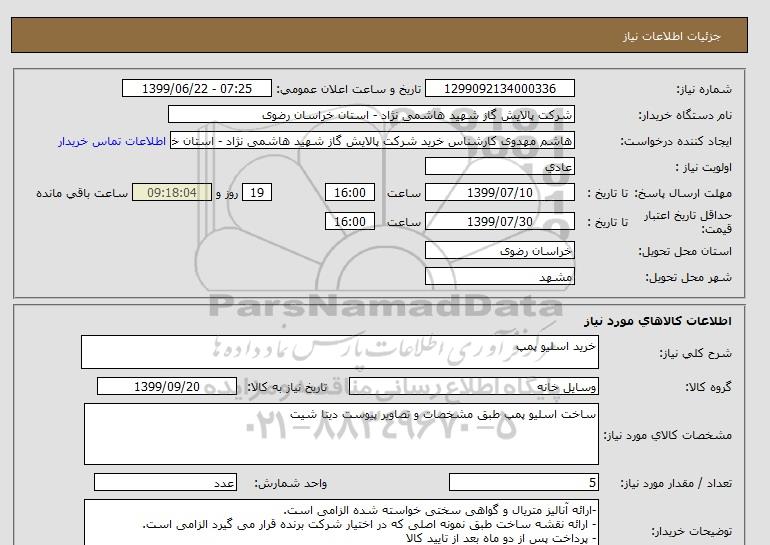The width and height of the screenshot is (770, 545).
Task: Click the request creator field هاشم مهدوی
Action: tap(372, 141)
